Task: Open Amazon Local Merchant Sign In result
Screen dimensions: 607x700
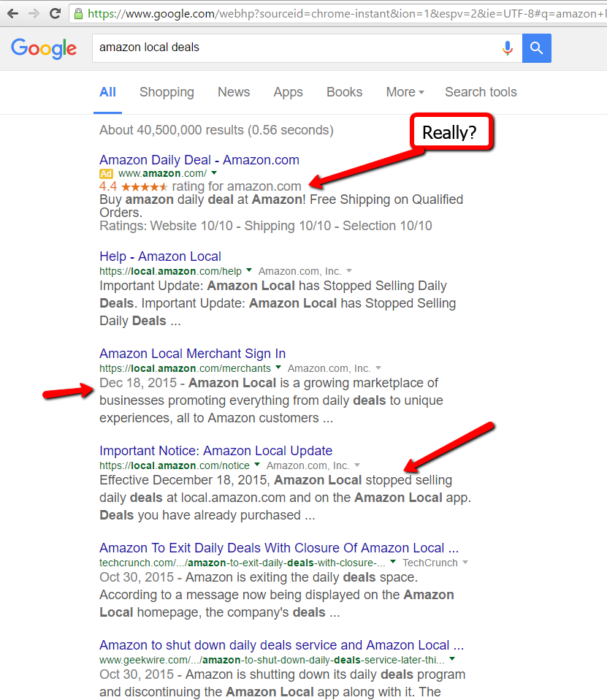Action: tap(192, 354)
